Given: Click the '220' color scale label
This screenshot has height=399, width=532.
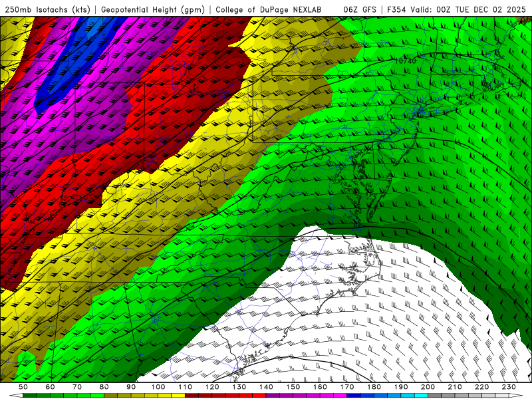Looking at the screenshot, I should pos(482,387).
